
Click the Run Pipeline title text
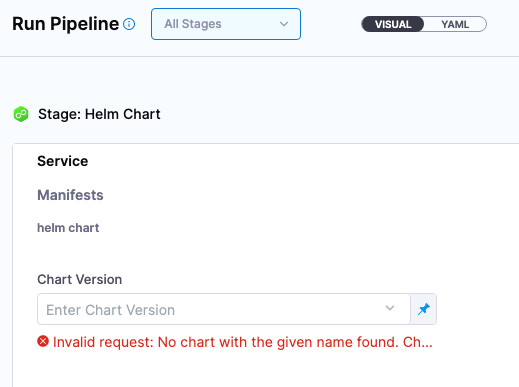pyautogui.click(x=65, y=24)
